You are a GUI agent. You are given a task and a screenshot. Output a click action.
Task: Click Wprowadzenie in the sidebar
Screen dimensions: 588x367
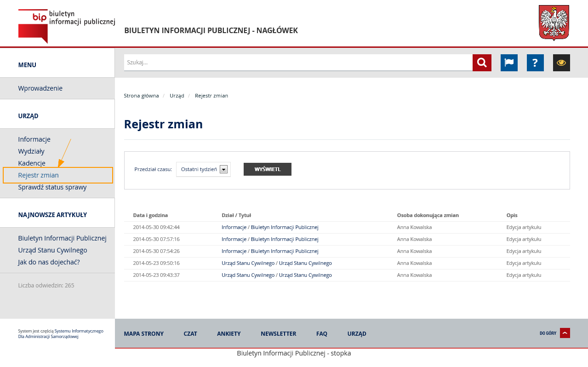click(40, 88)
